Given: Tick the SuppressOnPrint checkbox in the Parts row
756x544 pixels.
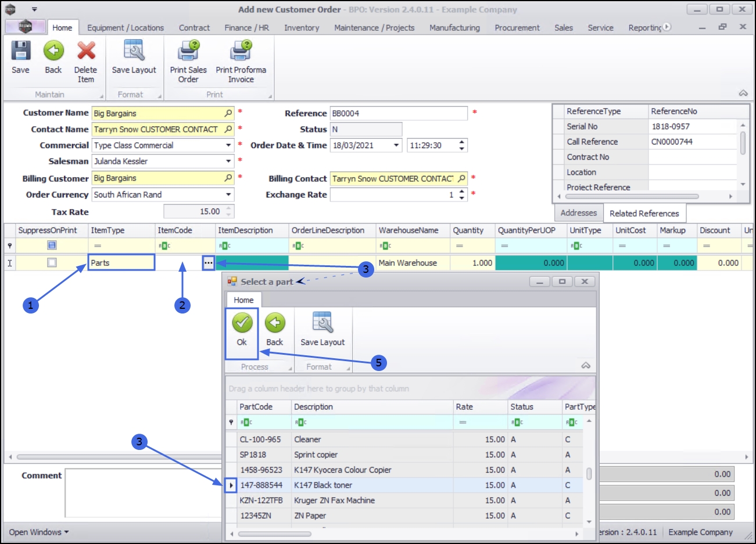Looking at the screenshot, I should tap(52, 262).
